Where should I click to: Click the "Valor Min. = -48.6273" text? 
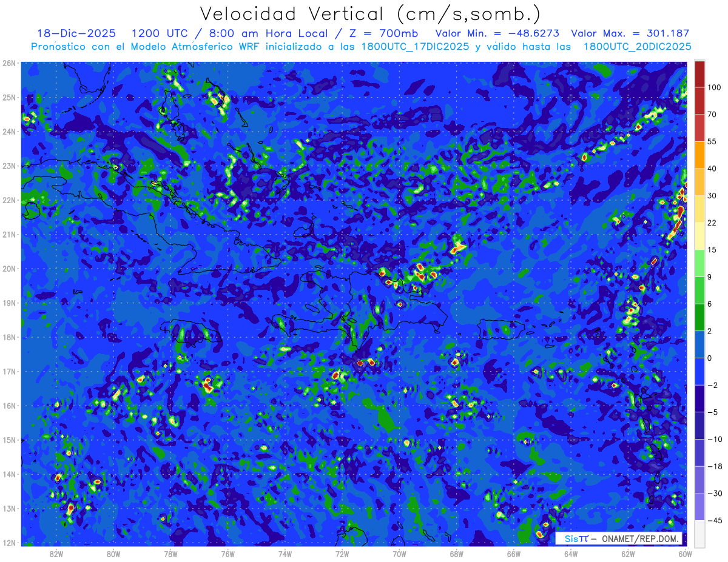click(x=497, y=33)
